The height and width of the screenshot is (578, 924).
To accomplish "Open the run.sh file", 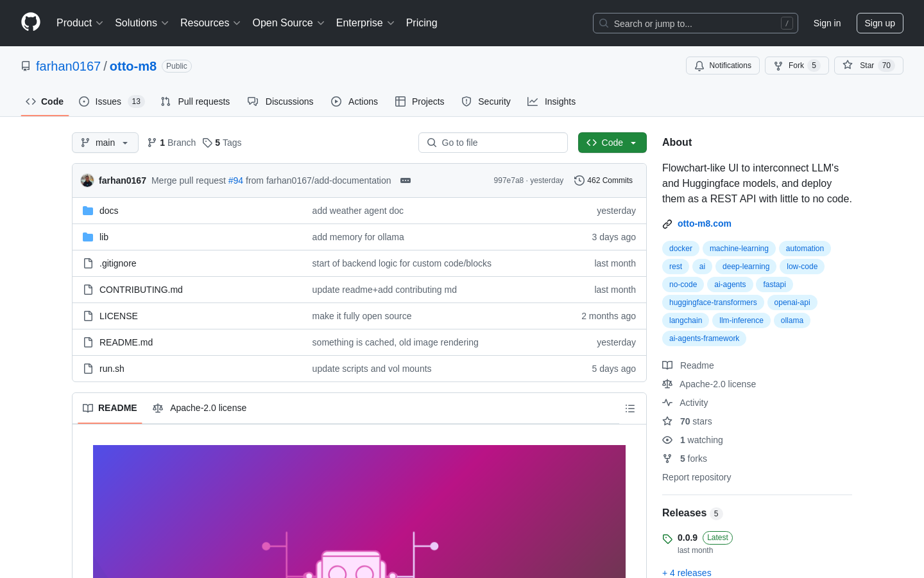I will 112,369.
